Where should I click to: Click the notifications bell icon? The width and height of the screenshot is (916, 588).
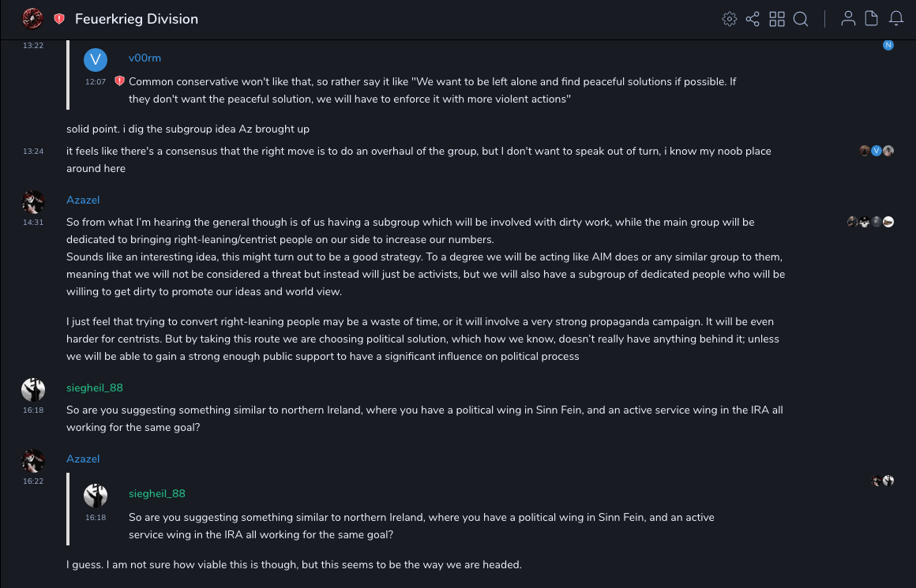(x=895, y=19)
